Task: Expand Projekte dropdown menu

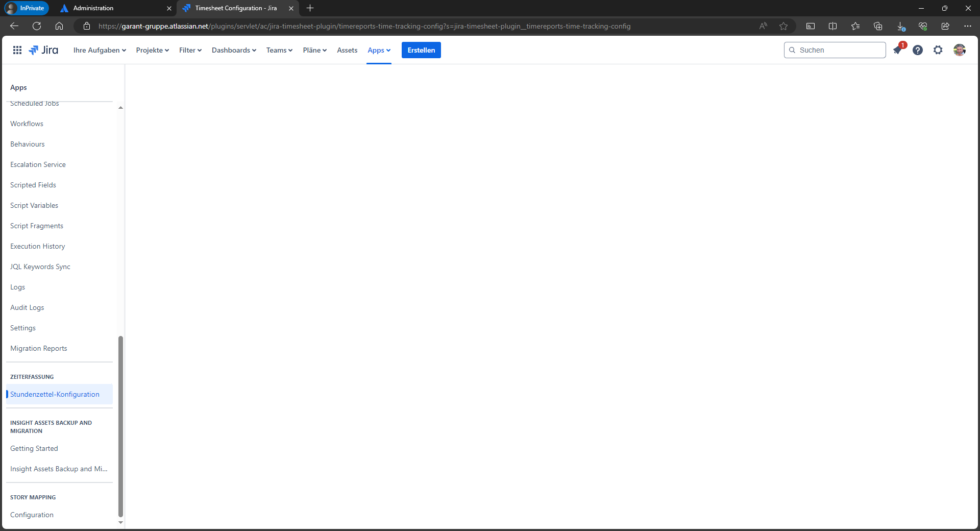Action: (152, 50)
